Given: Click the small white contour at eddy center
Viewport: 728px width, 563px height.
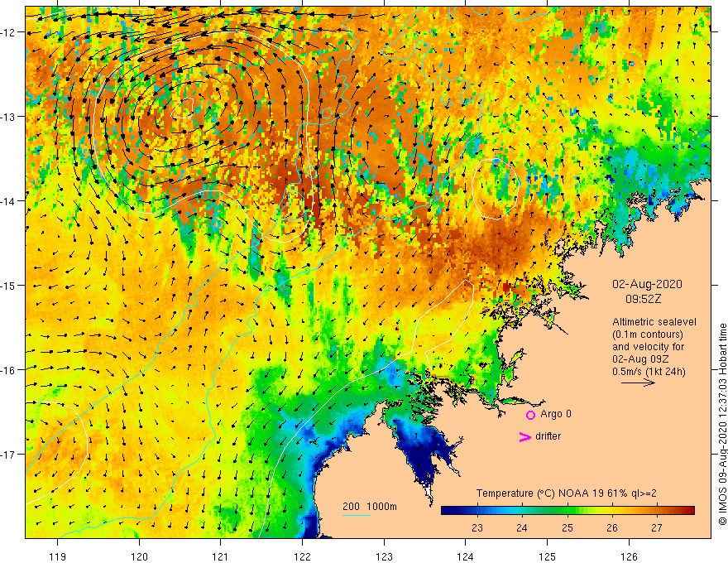Looking at the screenshot, I should pos(183,108).
